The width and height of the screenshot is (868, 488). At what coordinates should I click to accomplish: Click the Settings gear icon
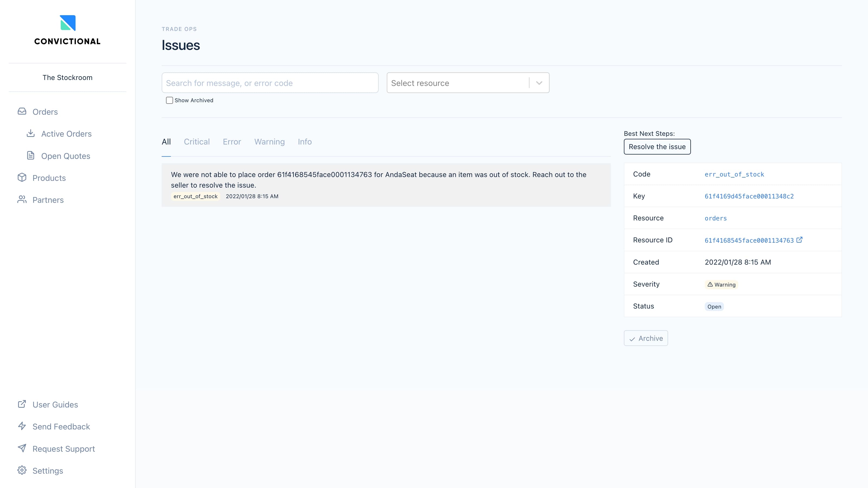coord(22,470)
